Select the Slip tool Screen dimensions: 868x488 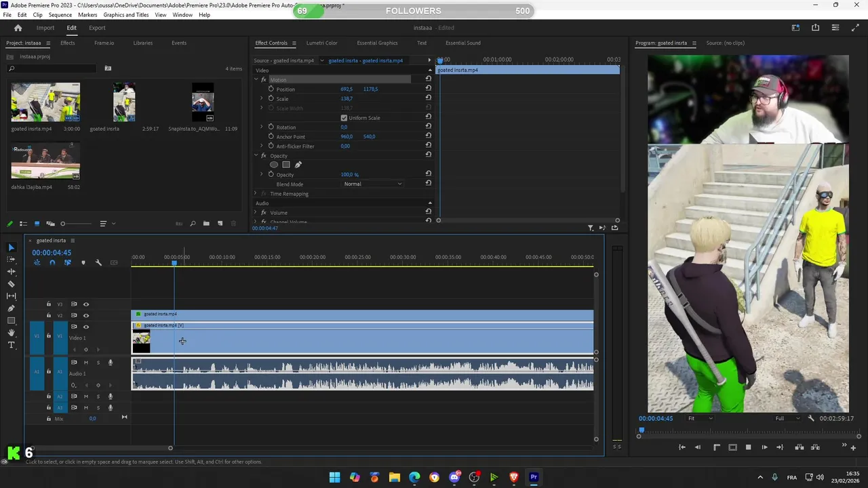11,296
